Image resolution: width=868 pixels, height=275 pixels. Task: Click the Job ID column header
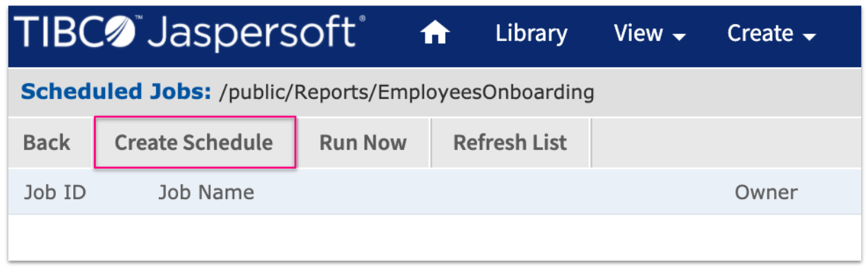[x=55, y=192]
